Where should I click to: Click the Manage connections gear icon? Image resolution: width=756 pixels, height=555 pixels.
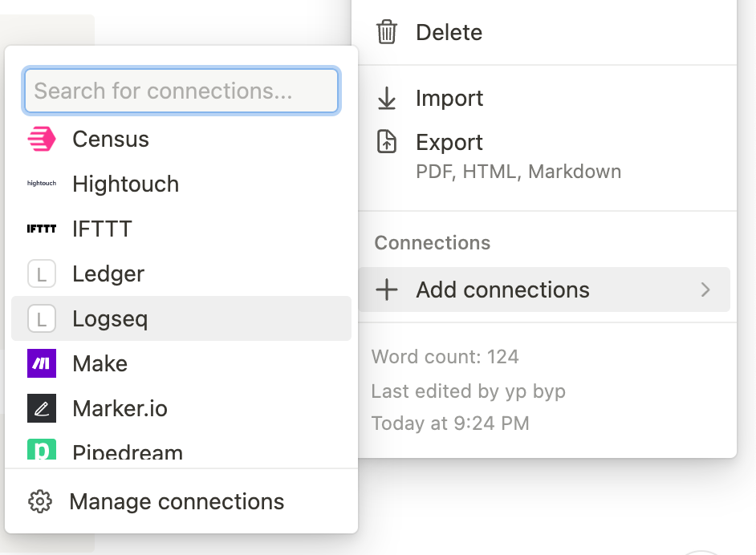(40, 501)
